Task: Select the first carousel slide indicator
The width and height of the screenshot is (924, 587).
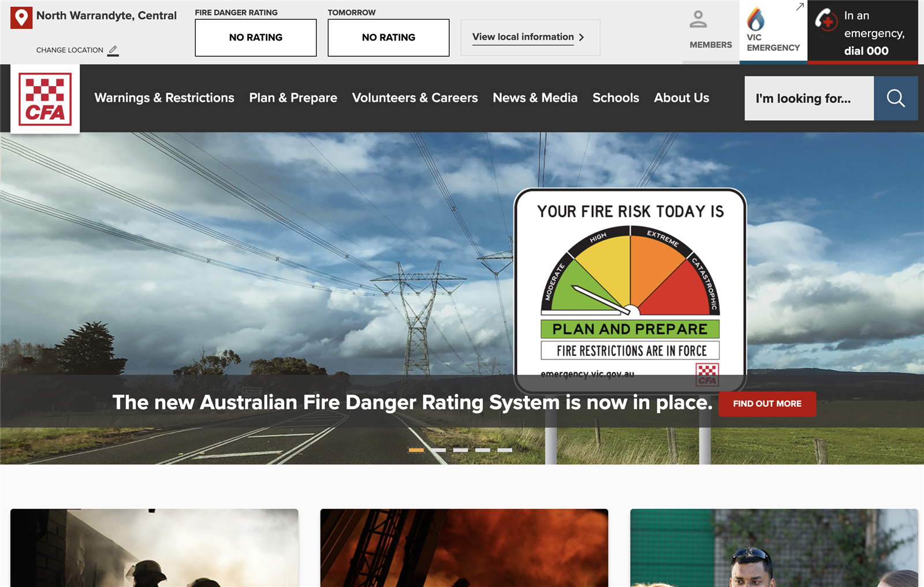Action: point(416,449)
